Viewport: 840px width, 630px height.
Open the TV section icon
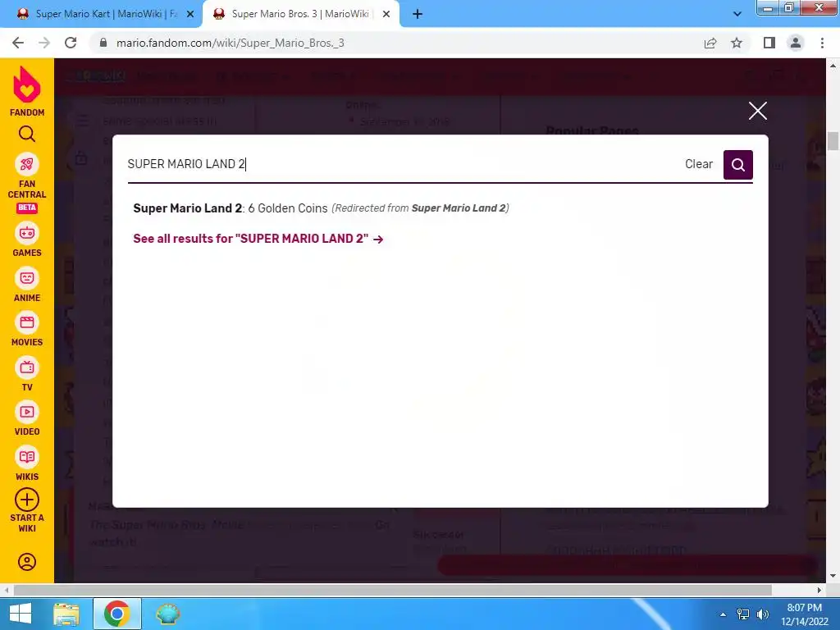pyautogui.click(x=27, y=367)
